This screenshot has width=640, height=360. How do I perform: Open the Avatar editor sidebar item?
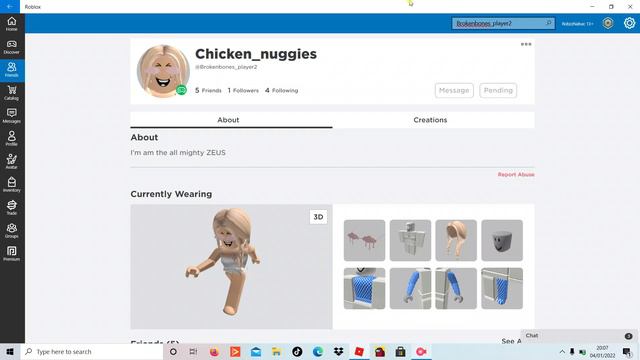[12, 162]
